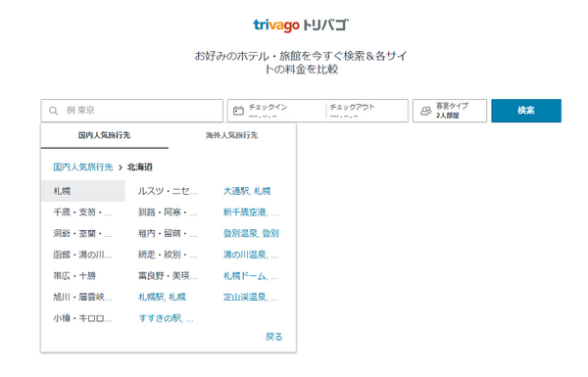The width and height of the screenshot is (588, 377).
Task: Click the calendar icon beside チェックイン
Action: [x=238, y=111]
